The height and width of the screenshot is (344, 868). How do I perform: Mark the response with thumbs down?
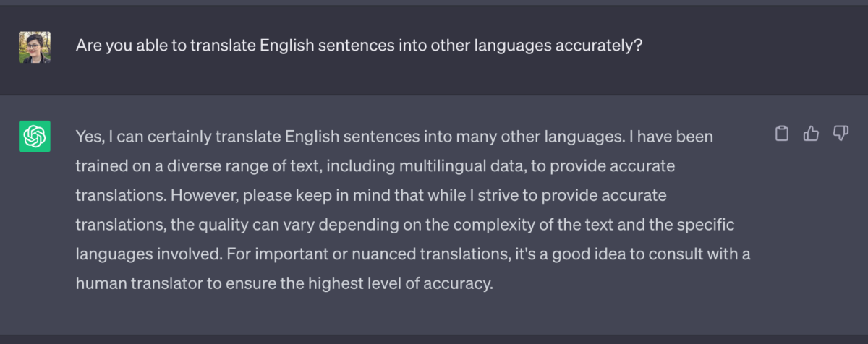[x=841, y=134]
